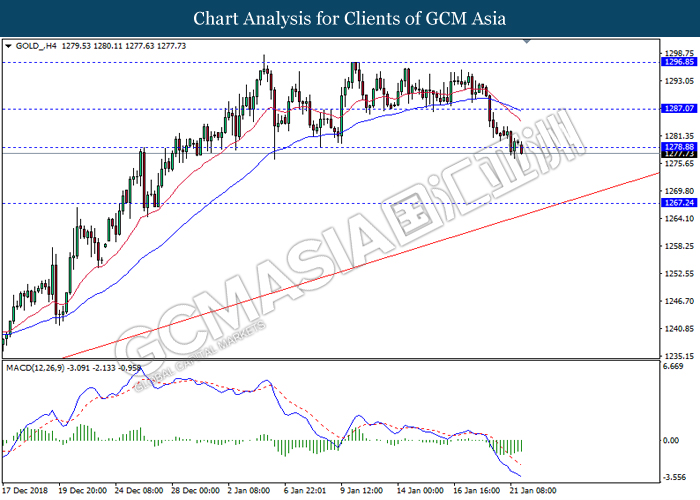Click the 1264.10 value on price axis

pos(679,219)
